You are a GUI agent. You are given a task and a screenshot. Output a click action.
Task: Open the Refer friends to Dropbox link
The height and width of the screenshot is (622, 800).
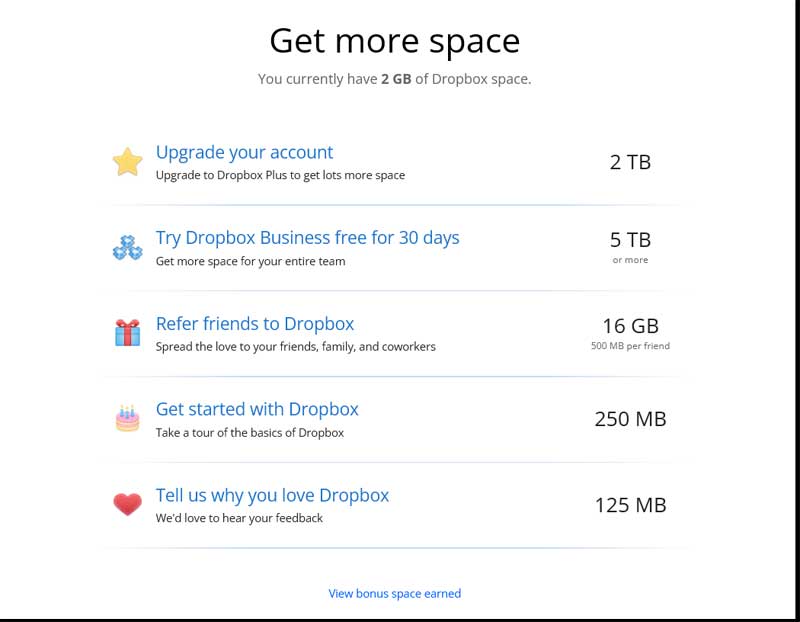(x=255, y=324)
